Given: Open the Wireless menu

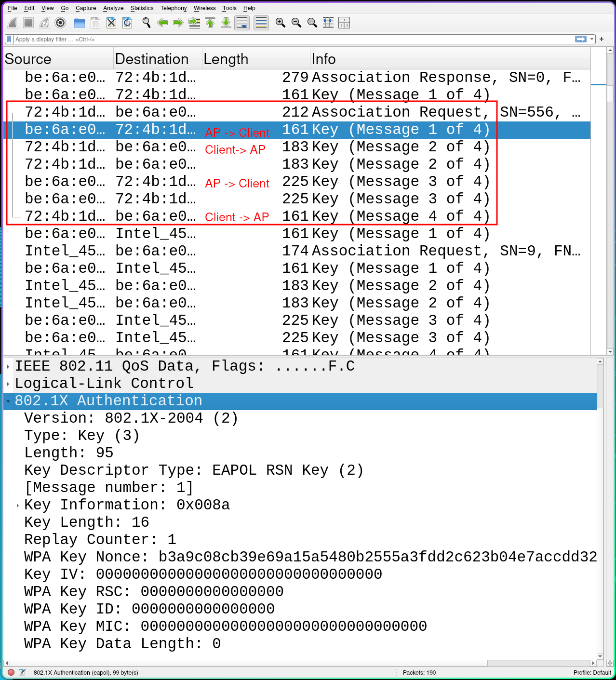Looking at the screenshot, I should tap(205, 8).
